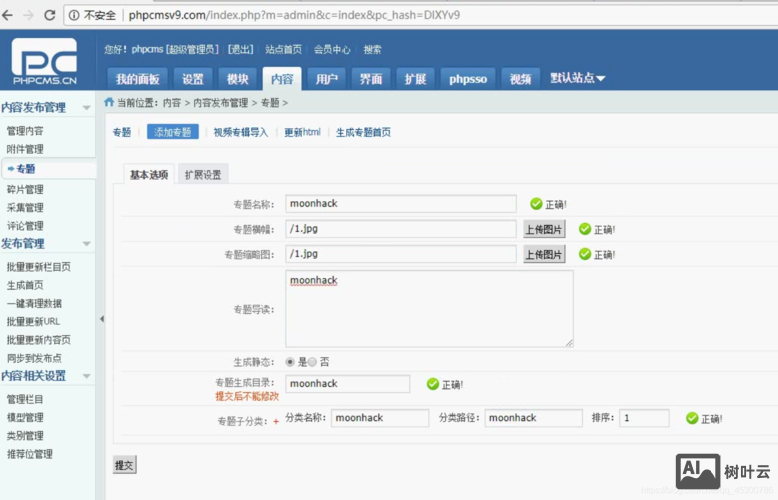
Task: Open 管理栏目 in sidebar
Action: click(x=25, y=399)
